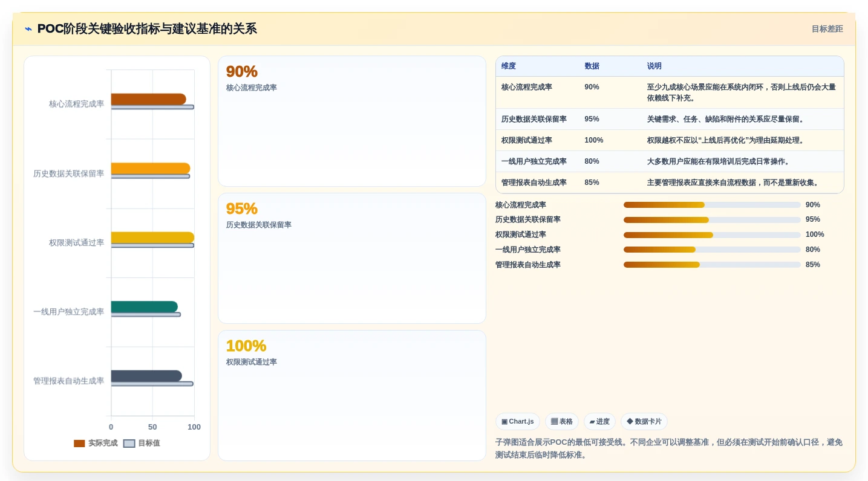Click the lightning icon beside the title
The width and height of the screenshot is (868, 481).
[28, 29]
